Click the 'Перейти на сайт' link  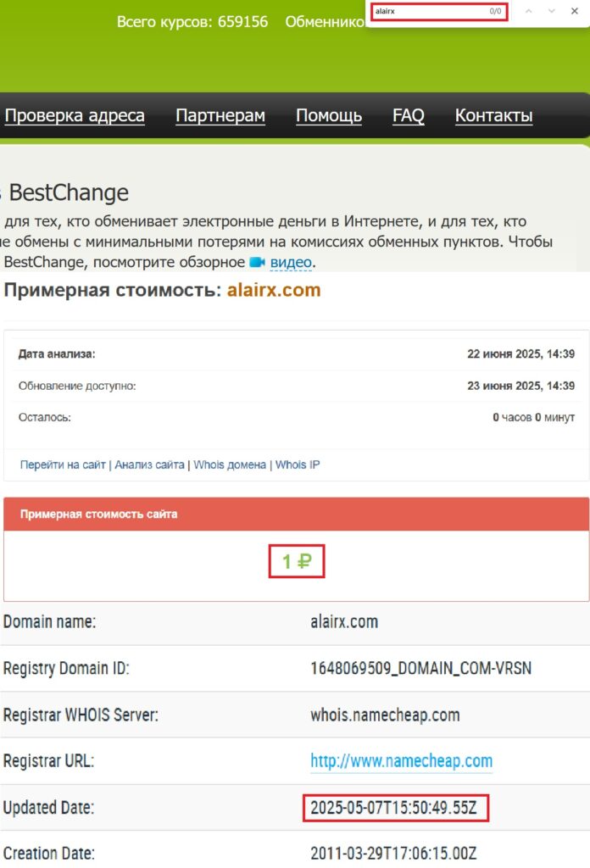(x=63, y=465)
